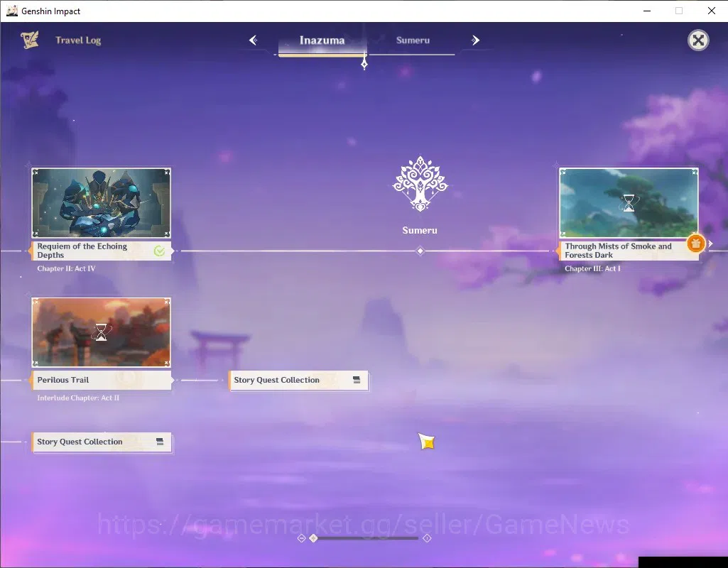Open Perilous Trail quest thumbnail
Screen dimensions: 728x568
tap(102, 332)
